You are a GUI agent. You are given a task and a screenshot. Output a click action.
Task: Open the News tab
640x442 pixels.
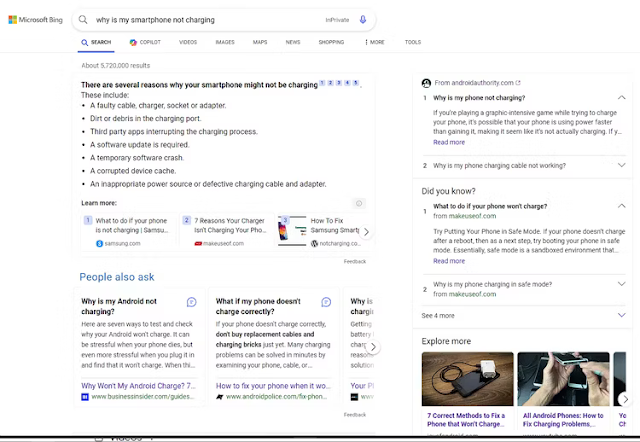click(293, 42)
